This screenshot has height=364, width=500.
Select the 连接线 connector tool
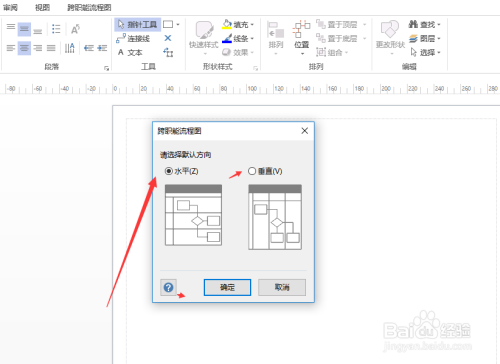(x=133, y=39)
